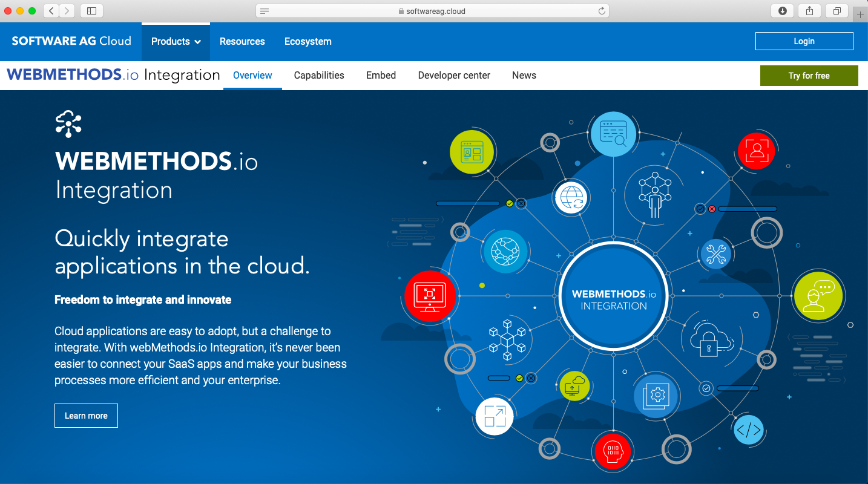The height and width of the screenshot is (484, 868).
Task: Open the Ecosystem menu
Action: 307,42
